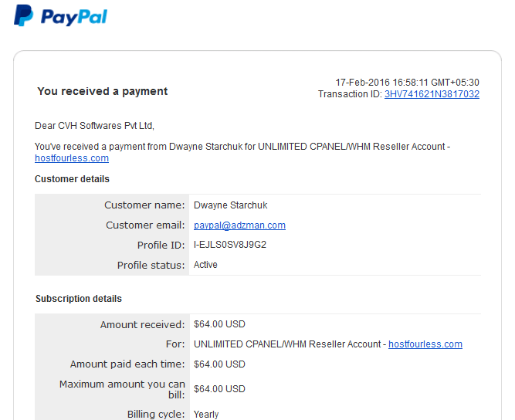Viewport: 515px width, 420px height.
Task: Click the Subscription details section heading
Action: [79, 299]
